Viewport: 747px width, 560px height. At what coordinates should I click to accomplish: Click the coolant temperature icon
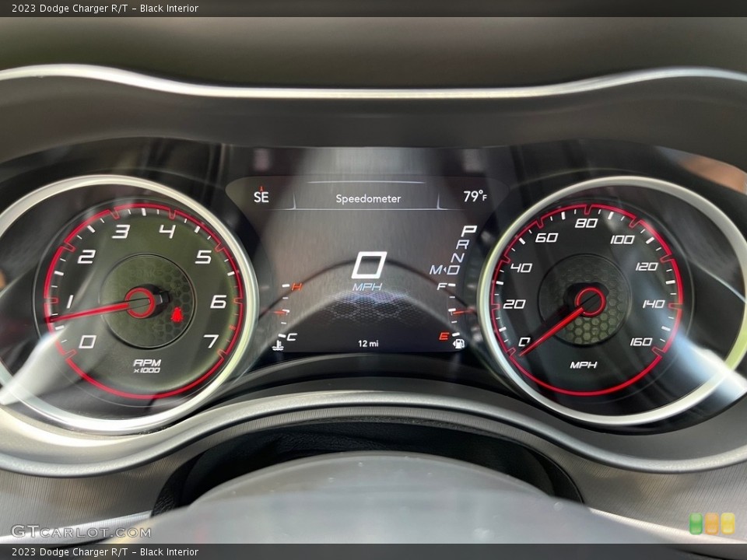[277, 345]
